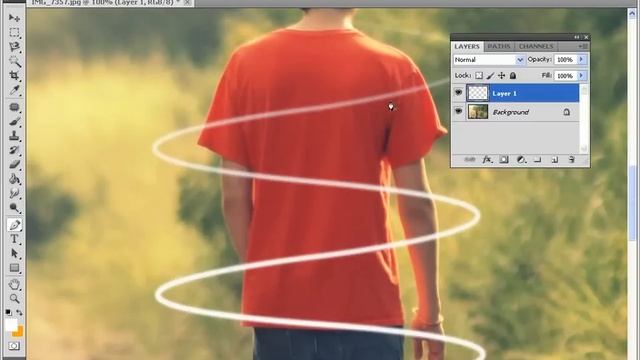Screen dimensions: 640x360
Task: Delete layer via trash icon
Action: pyautogui.click(x=571, y=160)
